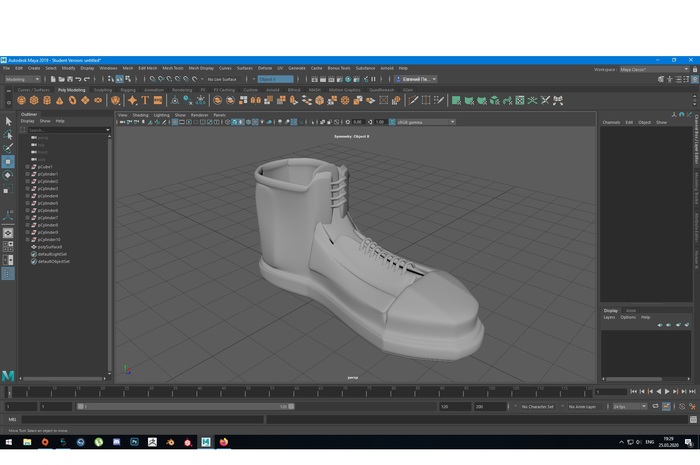Select polySurface8 in the Outliner

pos(50,247)
